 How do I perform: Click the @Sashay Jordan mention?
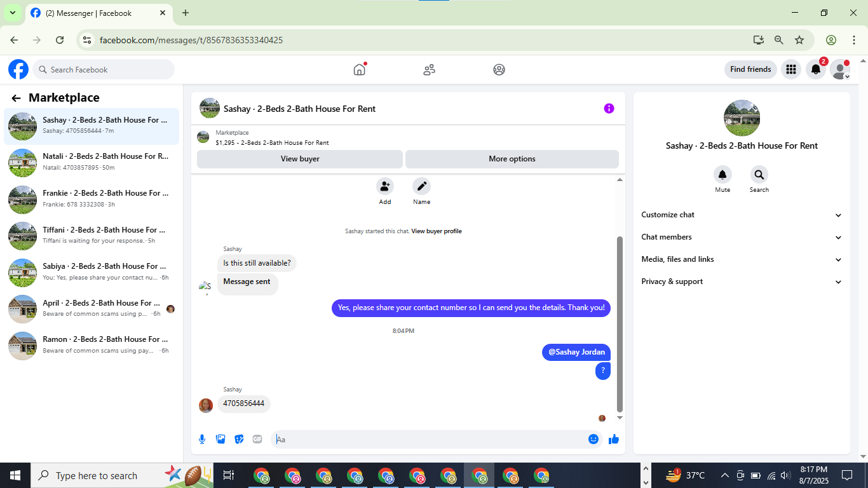pyautogui.click(x=576, y=352)
